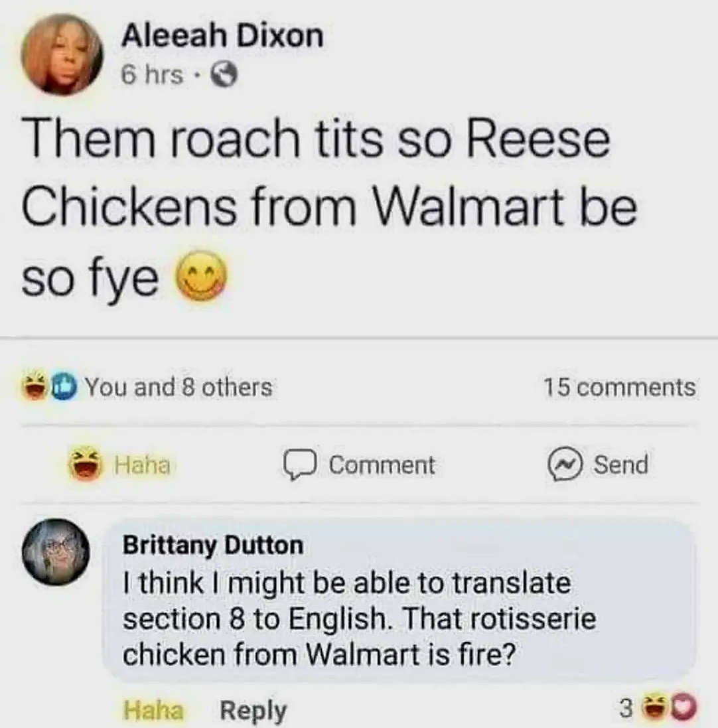Open Brittany Dutton's profile picture
This screenshot has width=718, height=728.
(x=56, y=551)
